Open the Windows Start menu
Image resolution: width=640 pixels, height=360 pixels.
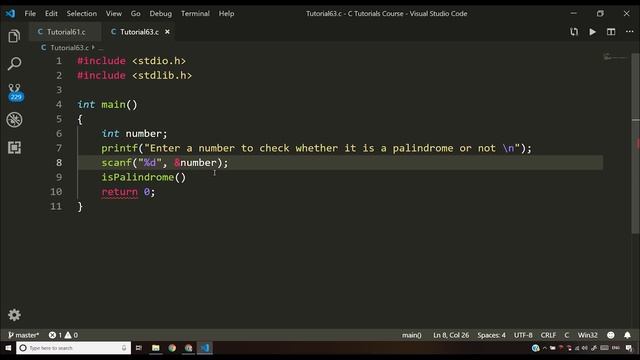[8, 348]
